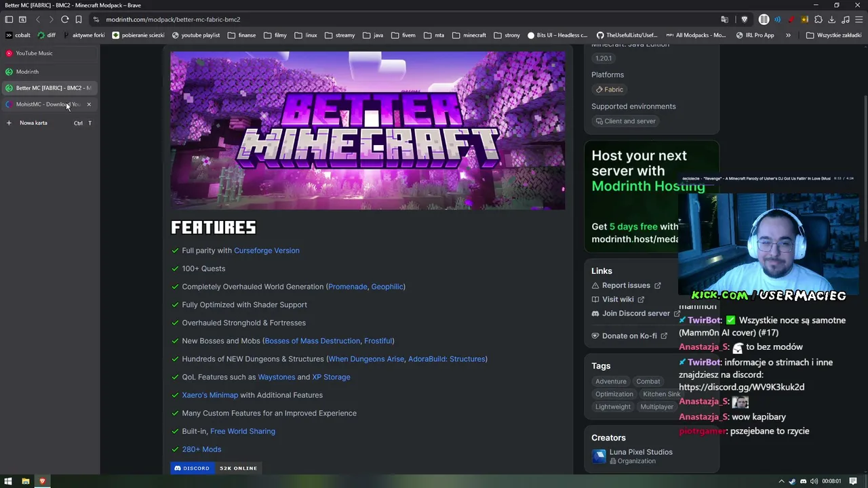Open the diff bookmark
This screenshot has width=868, height=488.
tap(47, 35)
